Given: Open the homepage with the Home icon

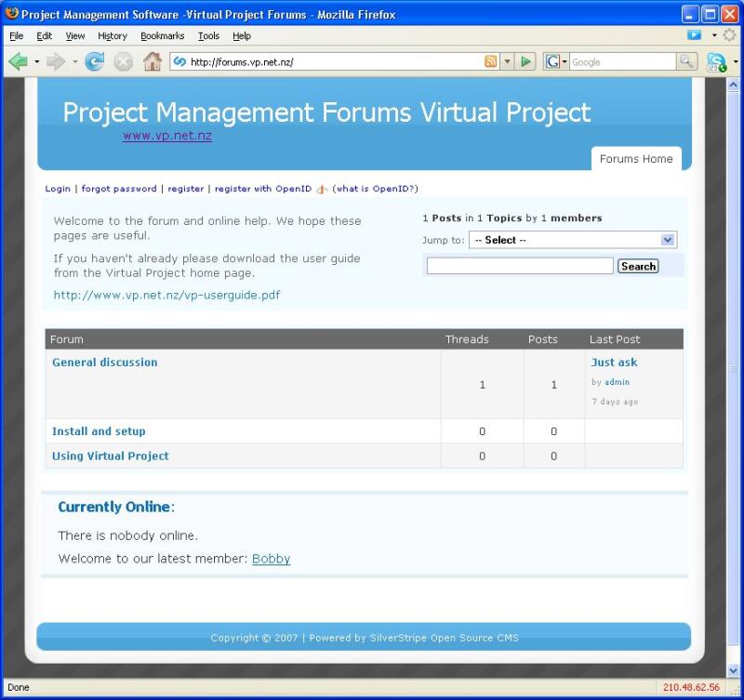Looking at the screenshot, I should [x=151, y=61].
